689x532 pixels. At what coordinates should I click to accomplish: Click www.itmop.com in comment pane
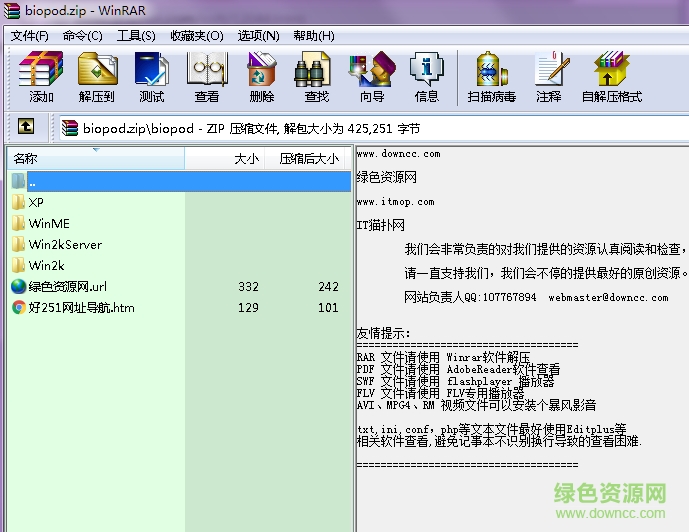[395, 202]
